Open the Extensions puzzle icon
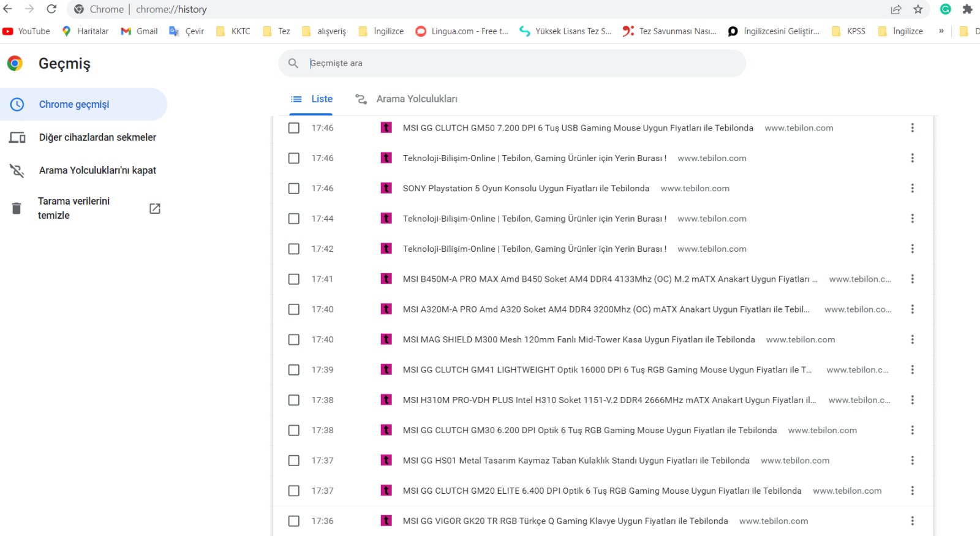The image size is (980, 536). [968, 9]
